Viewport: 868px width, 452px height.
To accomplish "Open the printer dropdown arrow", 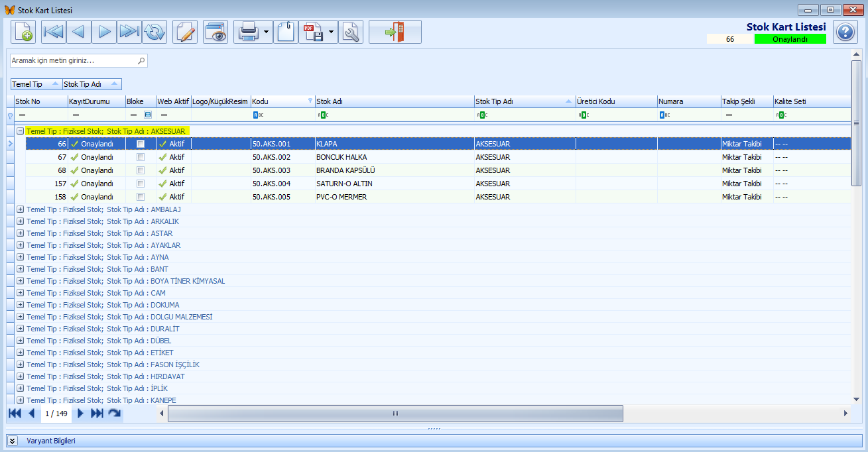I will click(x=267, y=32).
